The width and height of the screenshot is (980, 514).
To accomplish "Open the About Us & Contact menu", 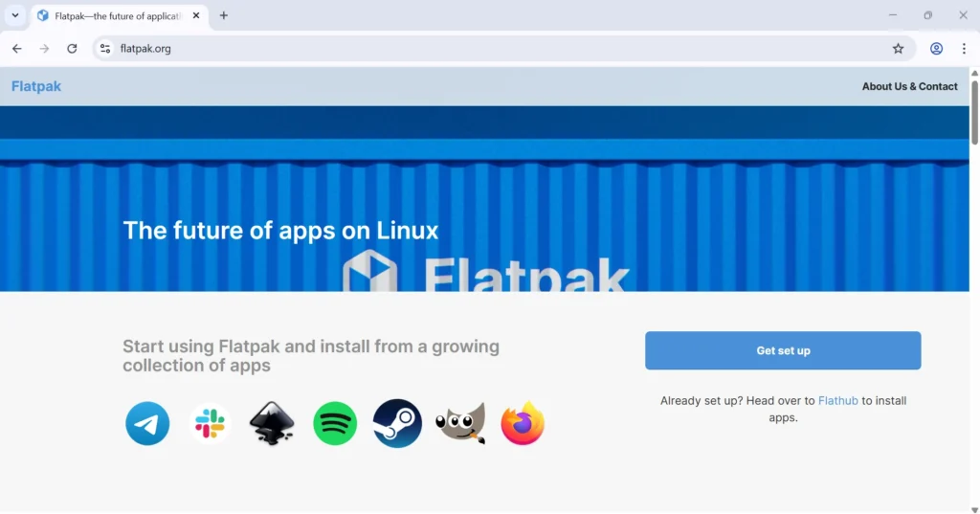I will point(909,86).
